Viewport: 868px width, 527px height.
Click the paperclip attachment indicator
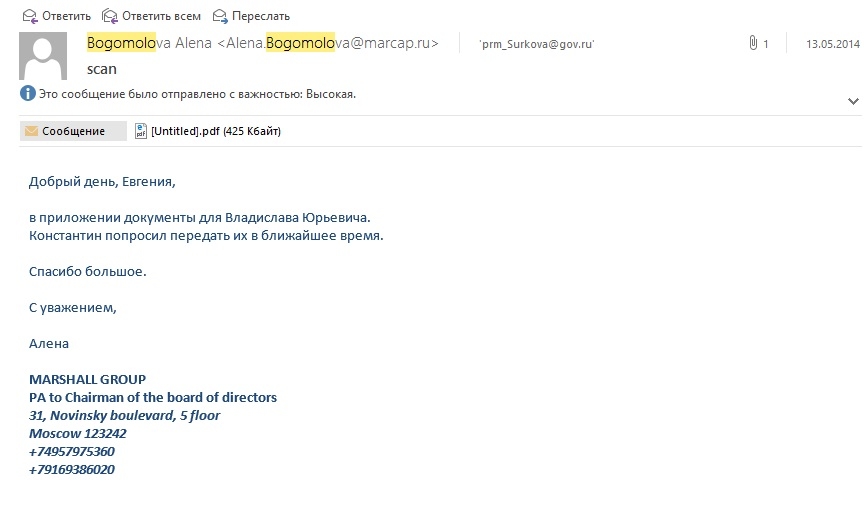pos(753,44)
